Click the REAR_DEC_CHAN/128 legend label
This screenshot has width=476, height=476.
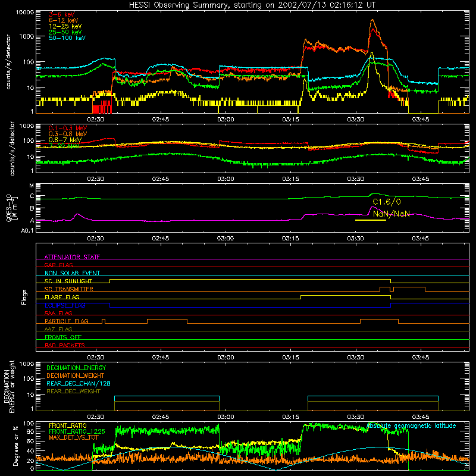[x=79, y=383]
